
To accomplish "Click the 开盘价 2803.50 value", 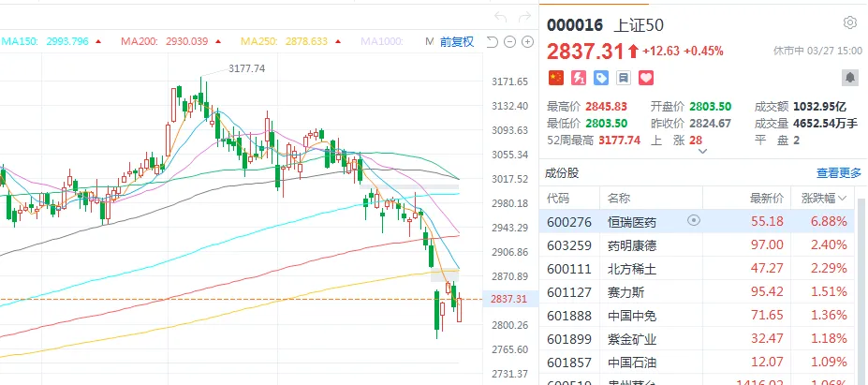I will (x=711, y=107).
